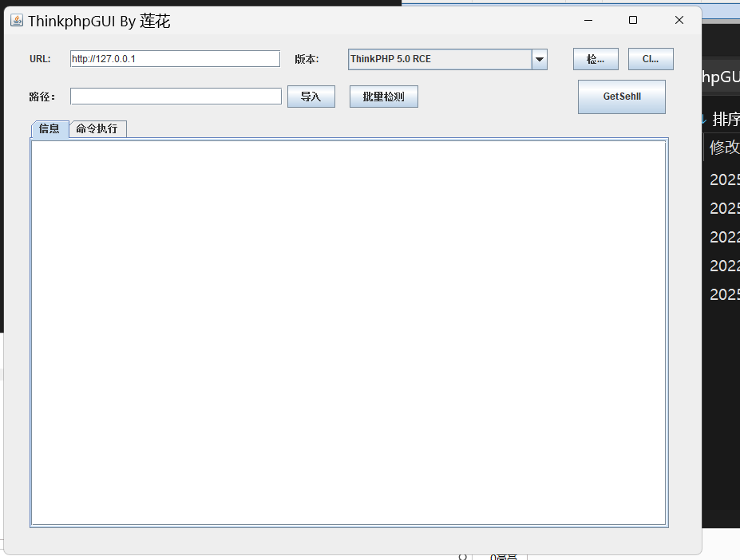Open the ThinkPHP 5.0 RCE version dropdown
The height and width of the screenshot is (560, 740).
pos(447,60)
